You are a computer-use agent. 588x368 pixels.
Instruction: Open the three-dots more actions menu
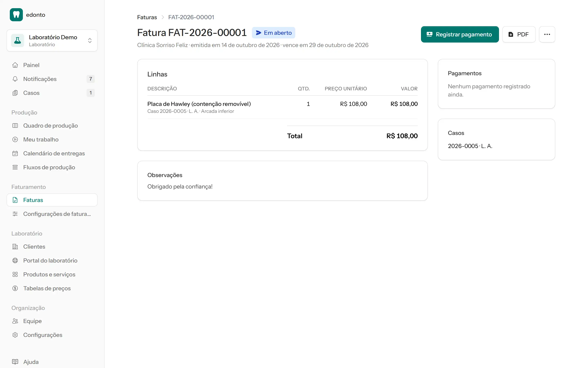[547, 34]
